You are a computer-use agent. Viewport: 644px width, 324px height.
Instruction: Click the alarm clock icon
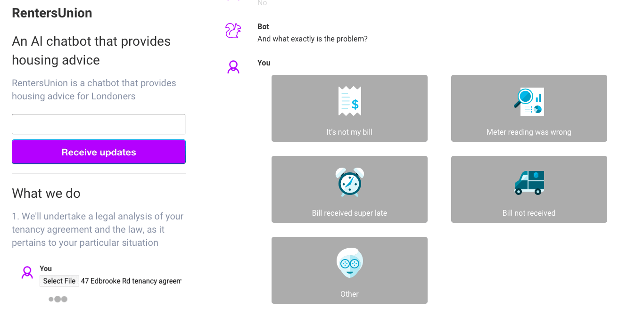[349, 182]
